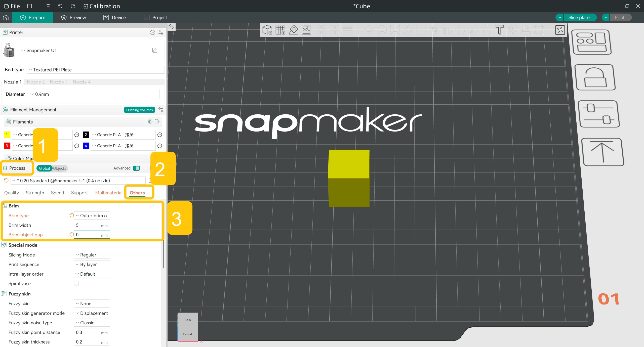Go to the Home screen icon
644x347 pixels.
click(x=6, y=17)
